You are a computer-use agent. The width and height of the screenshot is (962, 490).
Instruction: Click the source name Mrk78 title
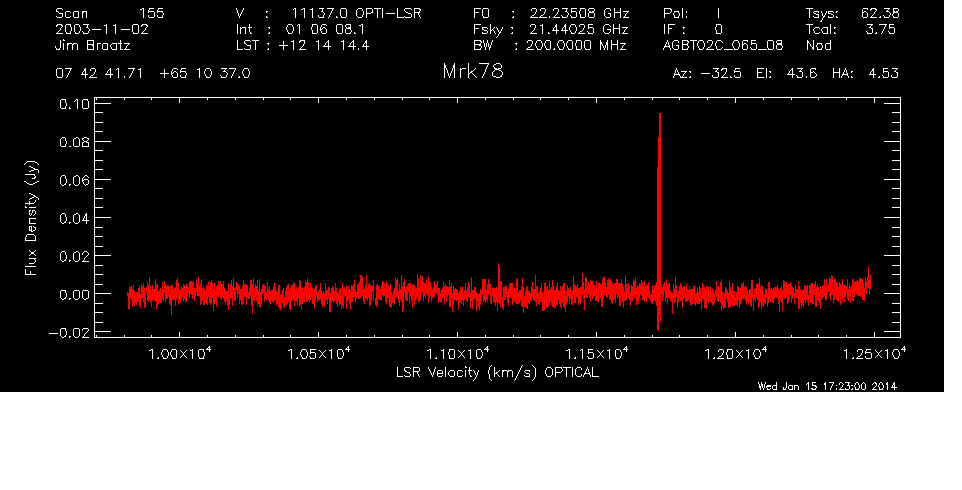pos(472,72)
